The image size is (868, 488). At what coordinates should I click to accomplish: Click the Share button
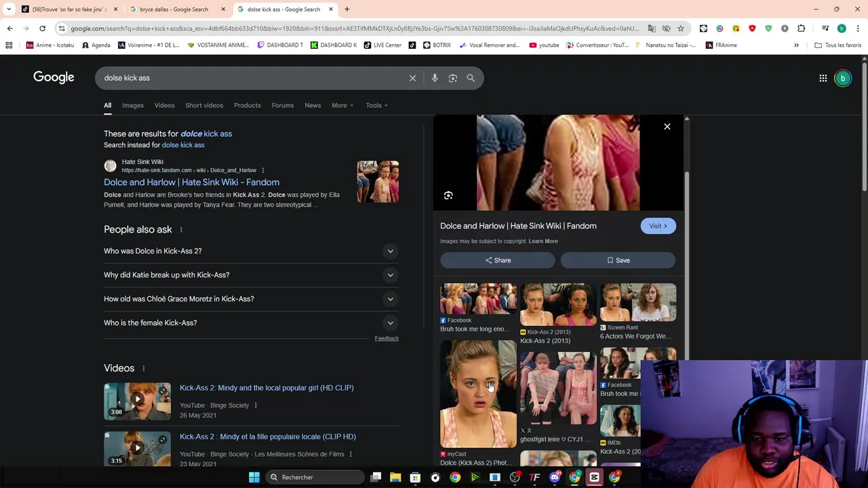[498, 260]
